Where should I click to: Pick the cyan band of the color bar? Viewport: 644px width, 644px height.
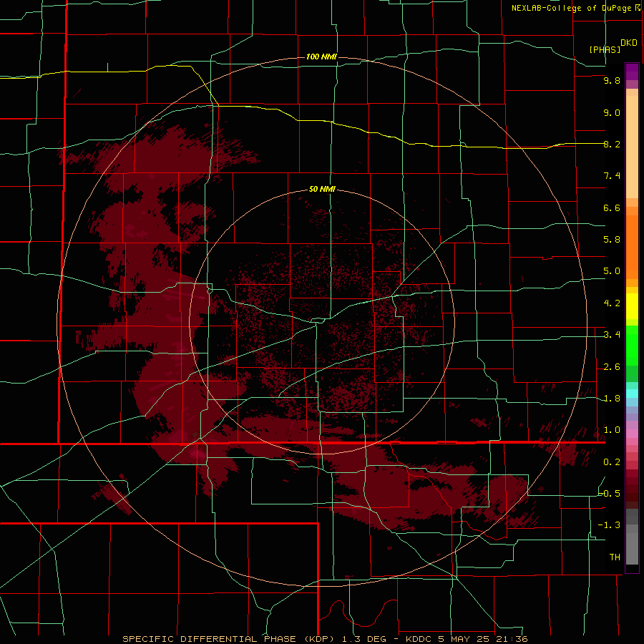point(632,394)
